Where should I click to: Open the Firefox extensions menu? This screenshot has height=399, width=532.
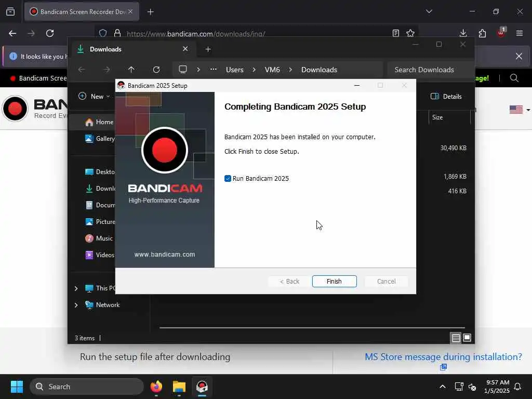482,33
